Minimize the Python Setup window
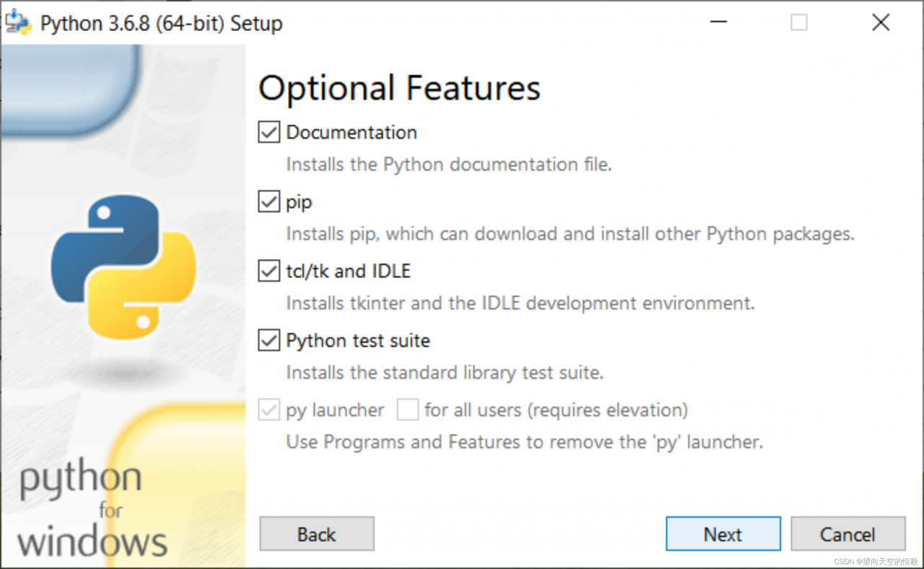924x569 pixels. 717,22
